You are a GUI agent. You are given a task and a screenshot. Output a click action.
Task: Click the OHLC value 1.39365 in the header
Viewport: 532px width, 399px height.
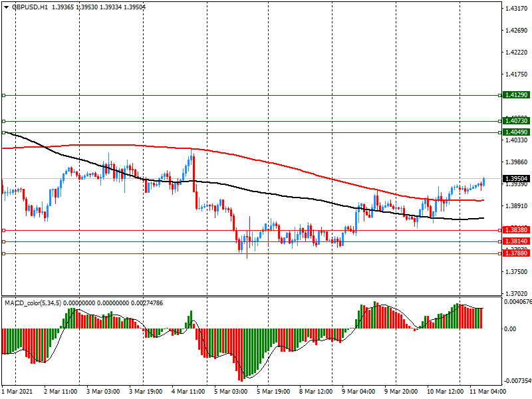(63, 7)
